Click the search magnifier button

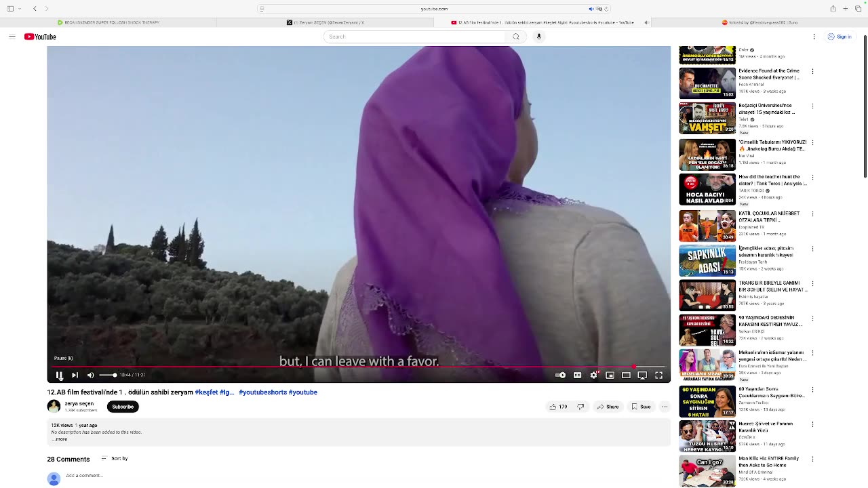click(x=516, y=37)
